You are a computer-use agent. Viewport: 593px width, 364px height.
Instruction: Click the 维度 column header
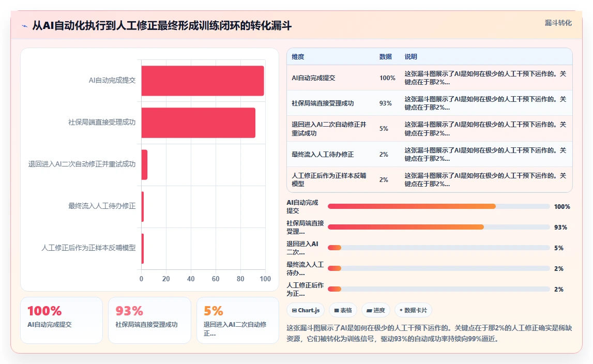(298, 57)
